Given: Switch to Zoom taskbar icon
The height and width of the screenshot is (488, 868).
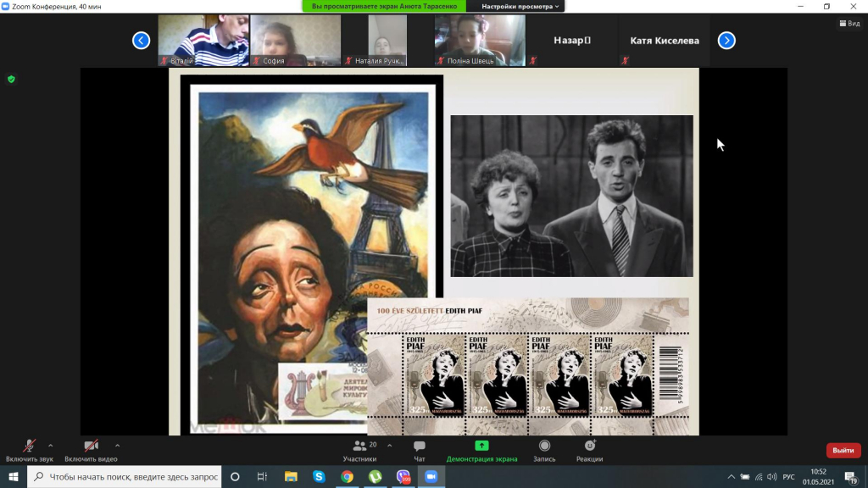Looking at the screenshot, I should coord(431,476).
